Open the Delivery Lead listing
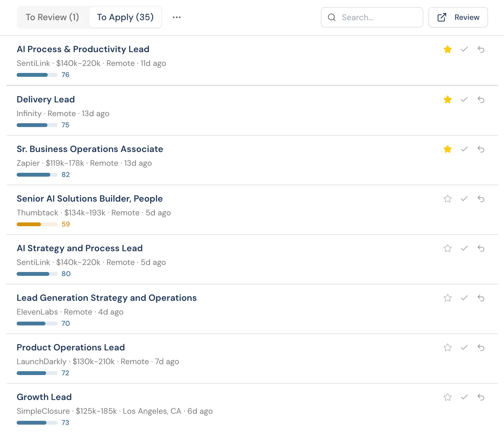This screenshot has height=432, width=504. point(46,100)
